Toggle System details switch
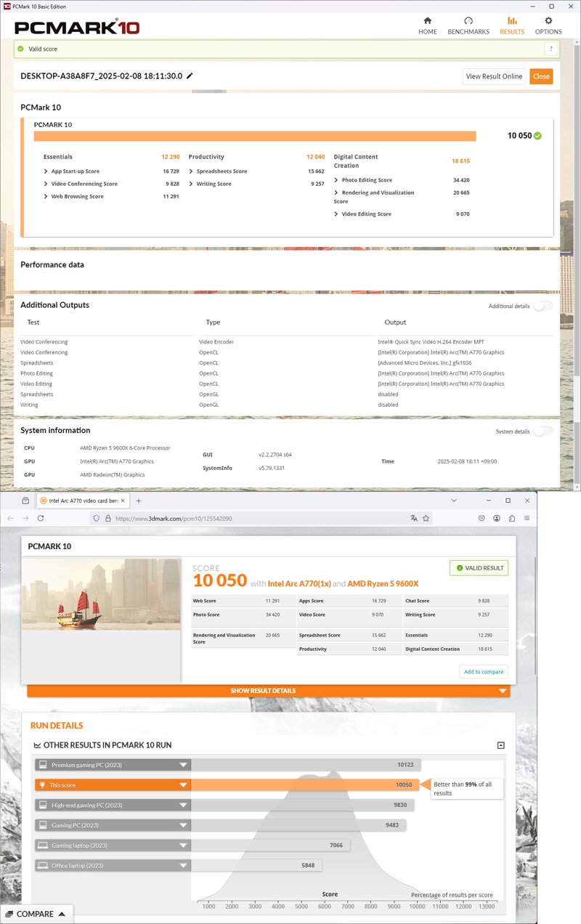The height and width of the screenshot is (924, 581). point(543,431)
